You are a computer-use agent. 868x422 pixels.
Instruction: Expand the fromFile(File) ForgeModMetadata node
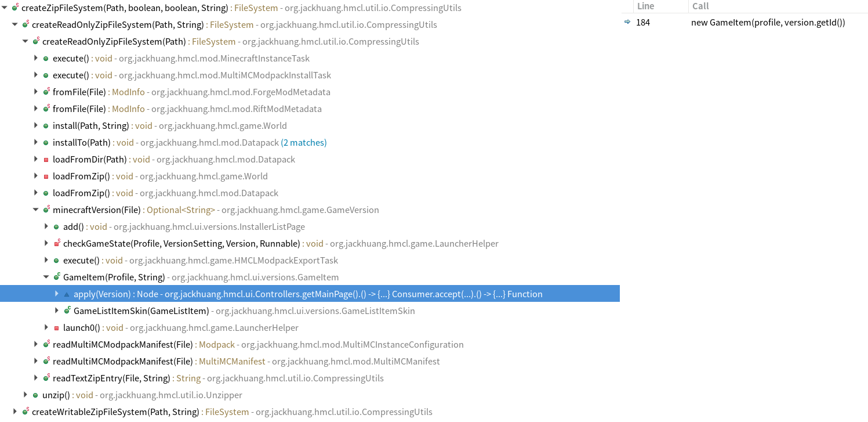(x=35, y=92)
